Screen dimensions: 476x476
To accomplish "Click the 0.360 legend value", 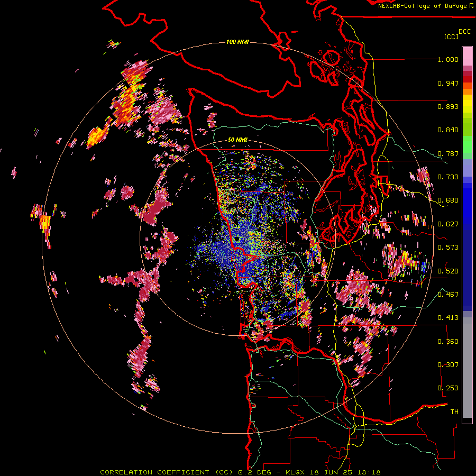I will point(448,341).
